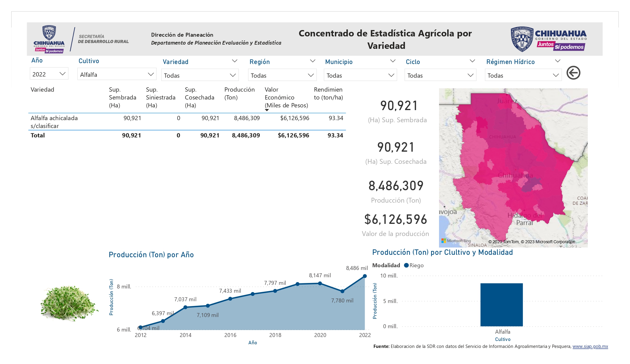
Task: Click the Microsoft Bing logo on map
Action: [x=456, y=241]
